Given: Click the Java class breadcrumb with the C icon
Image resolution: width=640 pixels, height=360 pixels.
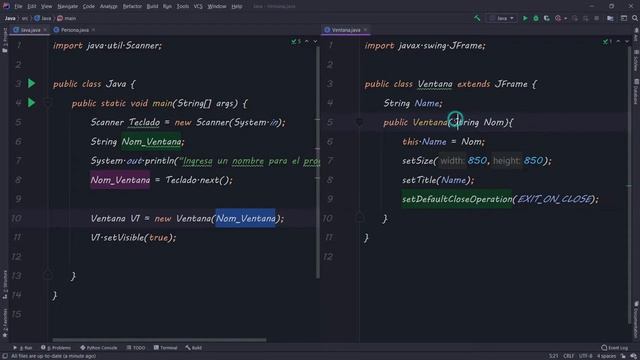Looking at the screenshot, I should pos(43,18).
